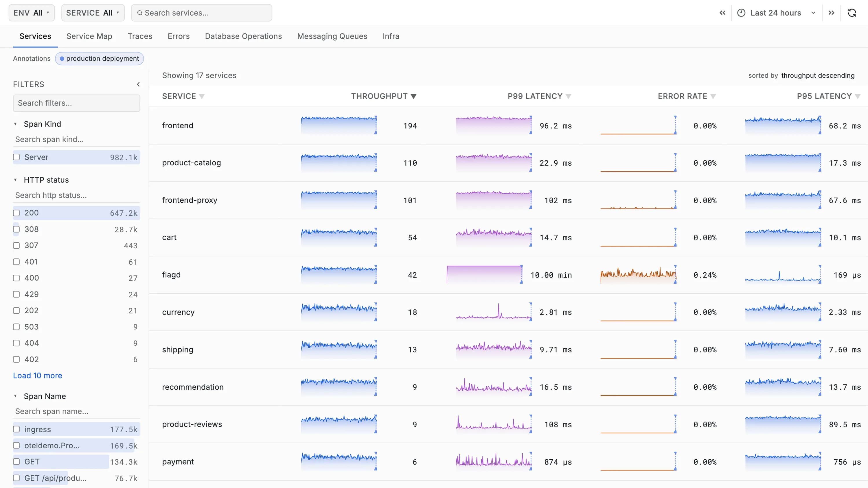
Task: Open the SERVICE All dropdown
Action: coord(93,13)
